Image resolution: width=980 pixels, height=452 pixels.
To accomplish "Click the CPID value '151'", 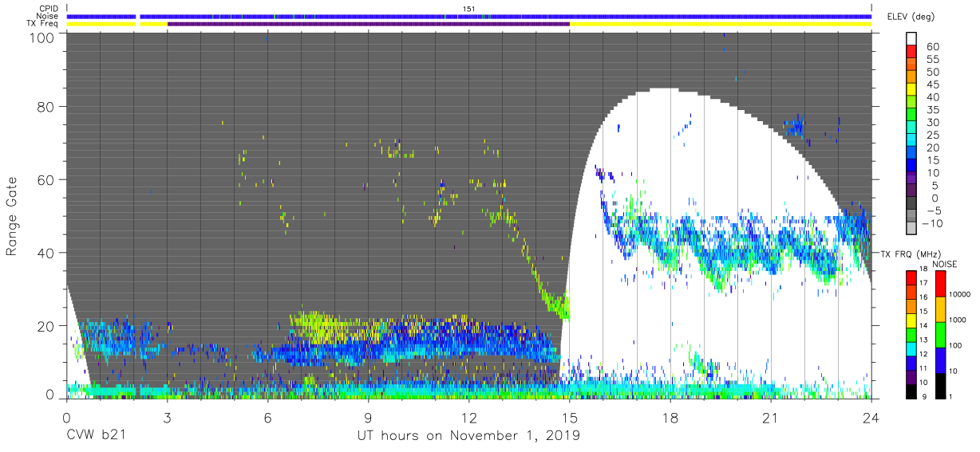I will pos(469,9).
